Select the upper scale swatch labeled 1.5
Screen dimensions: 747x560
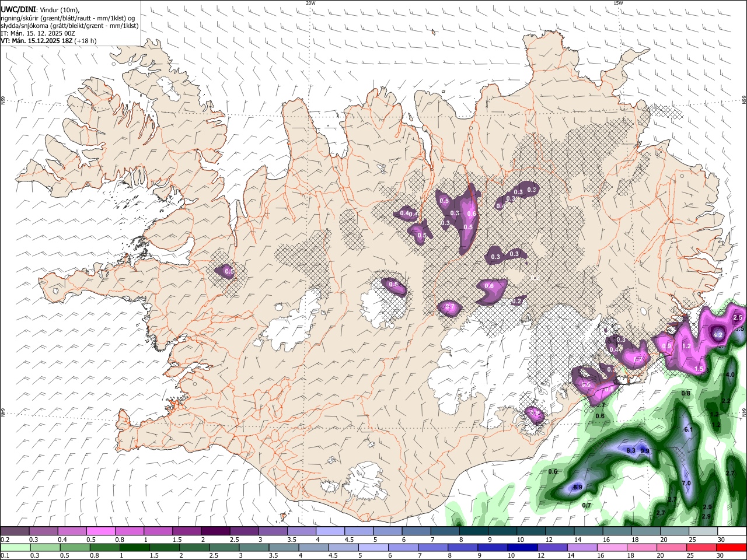pyautogui.click(x=187, y=531)
